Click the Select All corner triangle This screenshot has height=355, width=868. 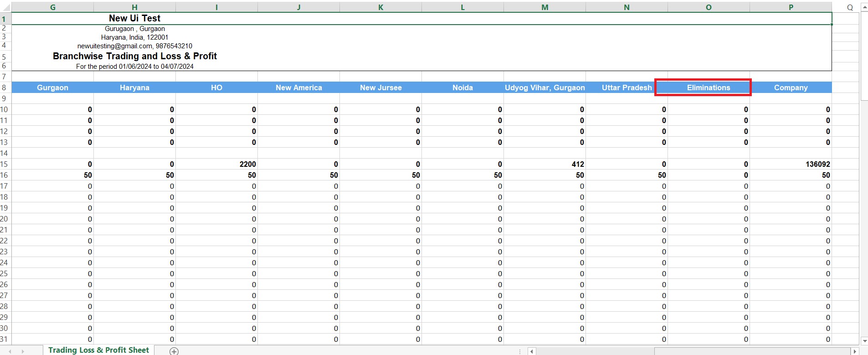pyautogui.click(x=5, y=7)
